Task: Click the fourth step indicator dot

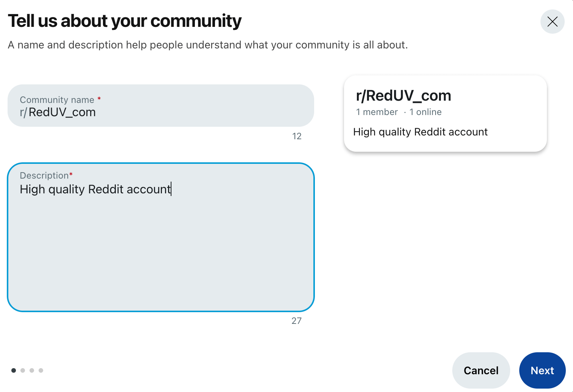Action: coord(41,370)
